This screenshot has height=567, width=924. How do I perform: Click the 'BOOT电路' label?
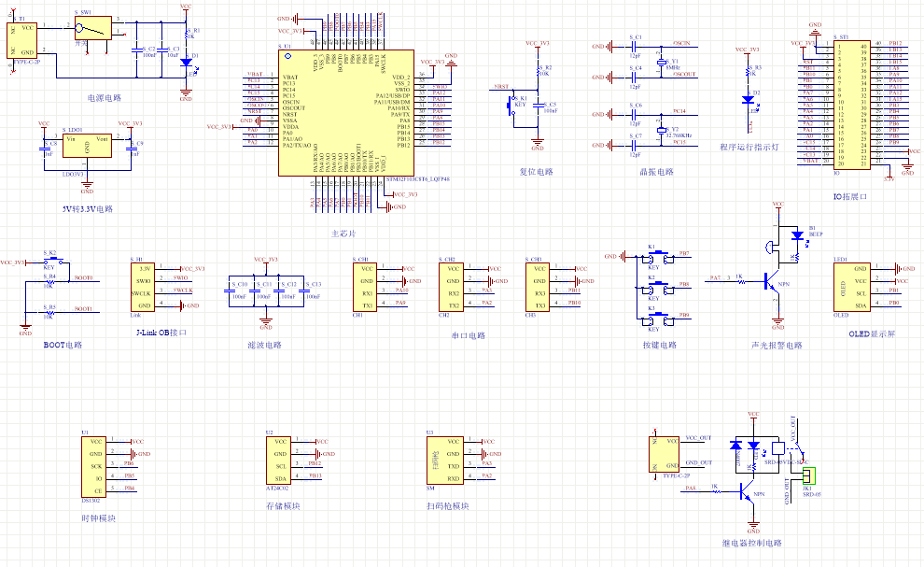click(x=63, y=346)
